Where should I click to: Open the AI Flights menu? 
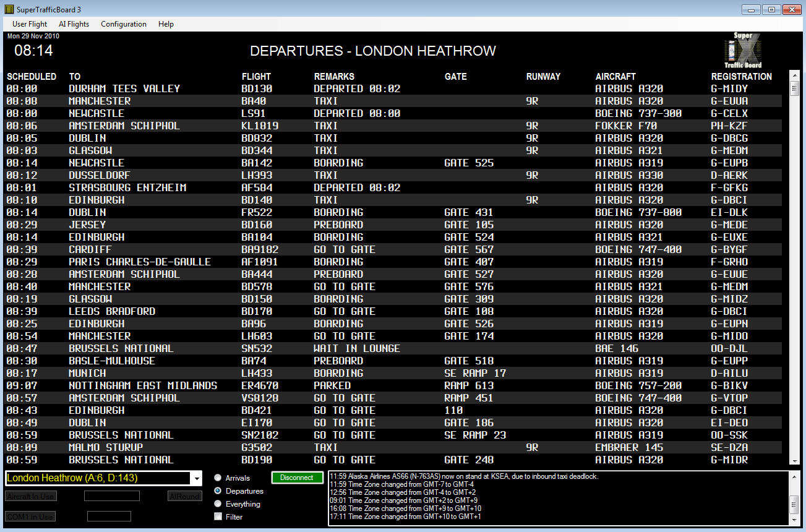point(74,24)
